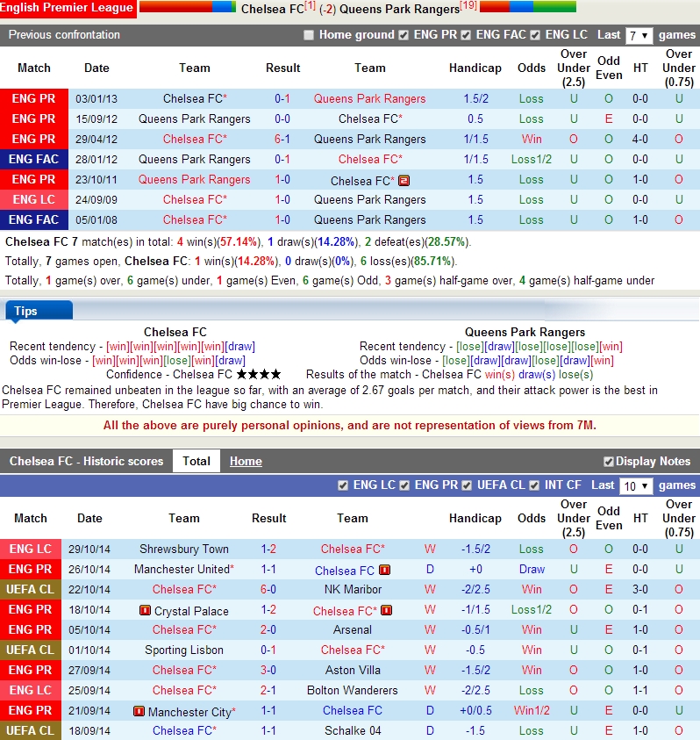
Task: Uncheck ENG LC in Historic scores filters
Action: pyautogui.click(x=343, y=485)
